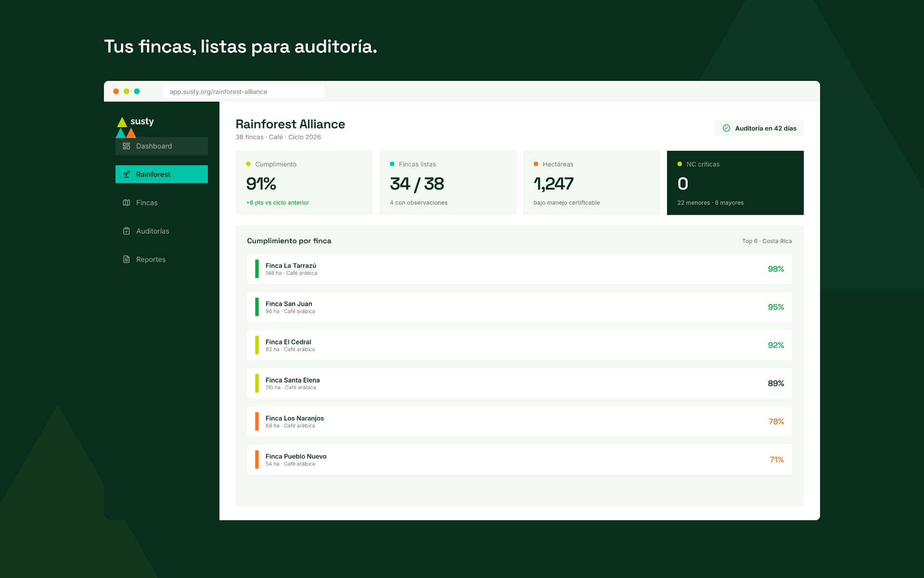Image resolution: width=924 pixels, height=578 pixels.
Task: Click the Auditoría en 42 días badge
Action: point(759,128)
